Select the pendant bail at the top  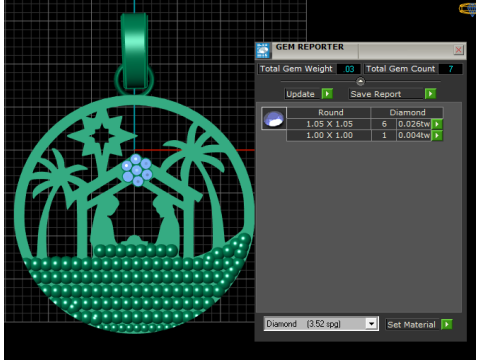click(x=134, y=52)
